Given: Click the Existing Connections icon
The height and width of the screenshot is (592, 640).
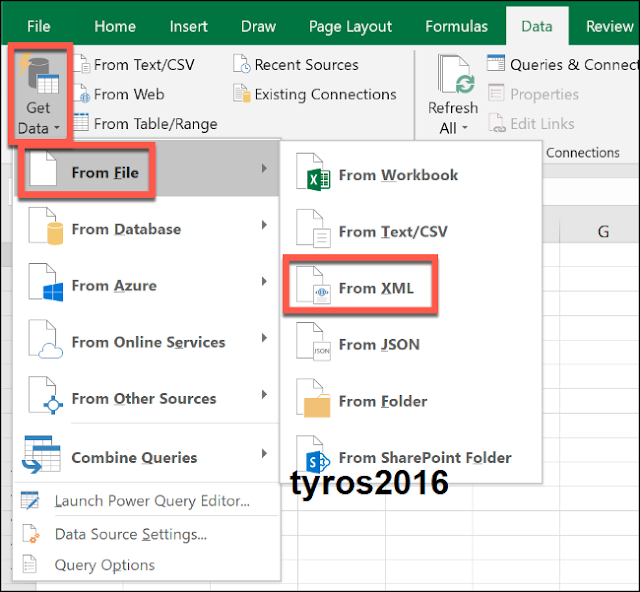Looking at the screenshot, I should pyautogui.click(x=242, y=93).
